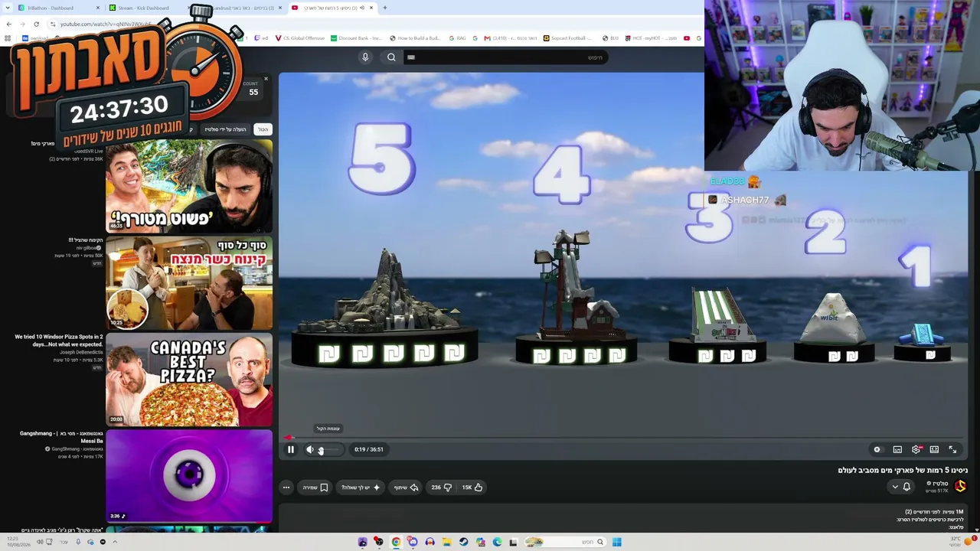Open Steam from the taskbar
This screenshot has height=551, width=980.
pyautogui.click(x=463, y=542)
